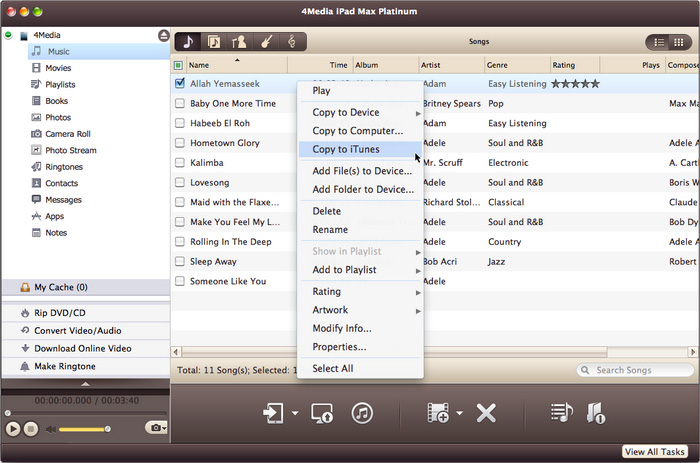Screen dimensions: 700x463
Task: Select the Artists view icon
Action: pyautogui.click(x=239, y=42)
